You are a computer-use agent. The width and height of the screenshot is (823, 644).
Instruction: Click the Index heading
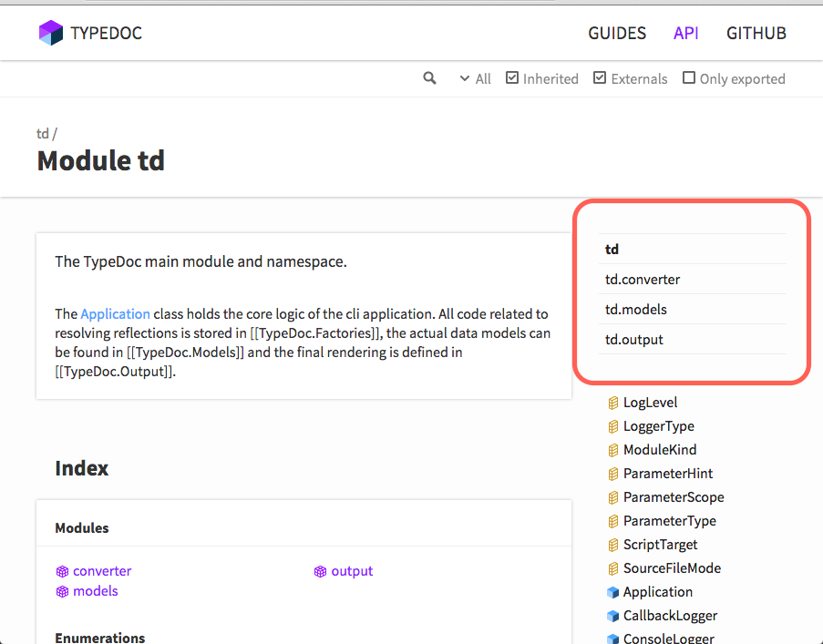[x=82, y=468]
